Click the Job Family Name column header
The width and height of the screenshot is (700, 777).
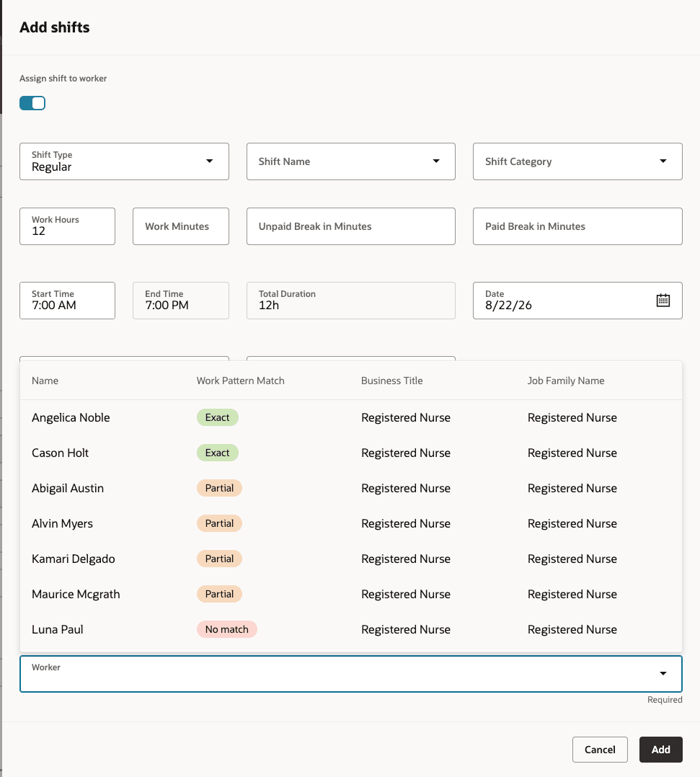(x=566, y=381)
